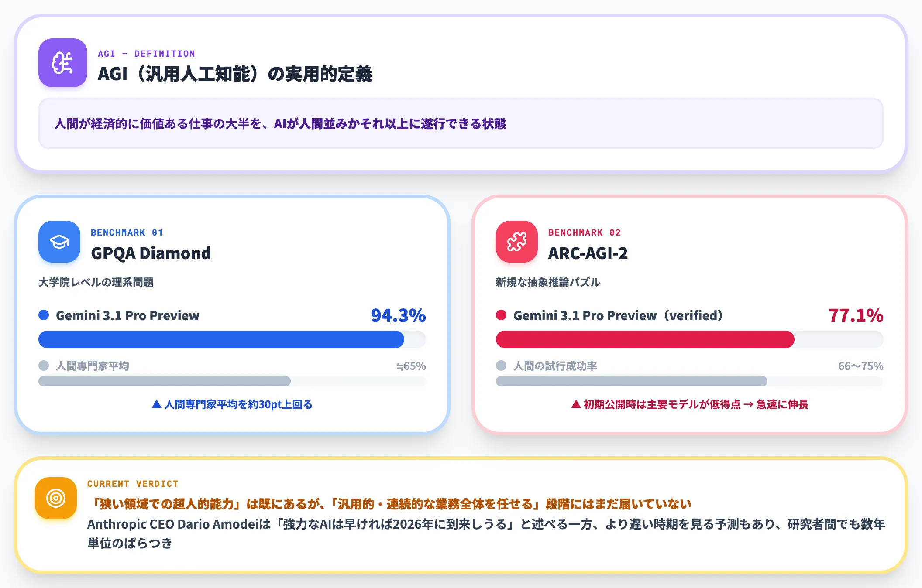Image resolution: width=922 pixels, height=588 pixels.
Task: Click the blue 94.3% progress bar
Action: (221, 339)
